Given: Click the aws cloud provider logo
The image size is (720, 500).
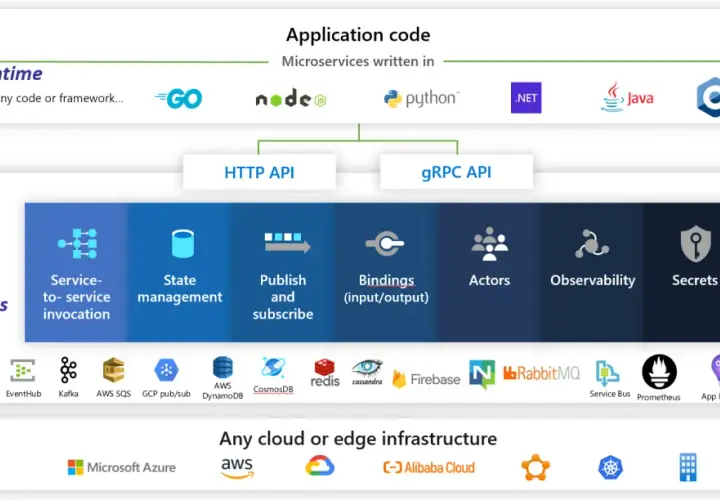Looking at the screenshot, I should pos(237,468).
